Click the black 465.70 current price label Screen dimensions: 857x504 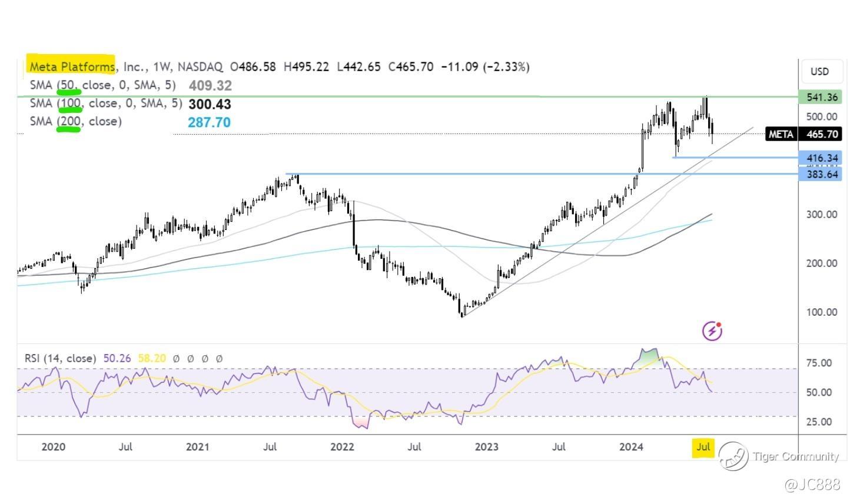(x=821, y=134)
